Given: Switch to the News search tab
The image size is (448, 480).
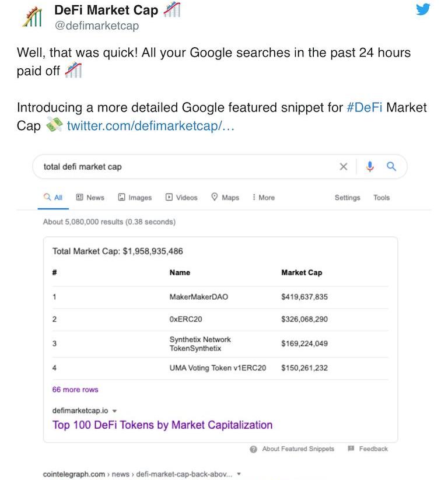Looking at the screenshot, I should (90, 198).
